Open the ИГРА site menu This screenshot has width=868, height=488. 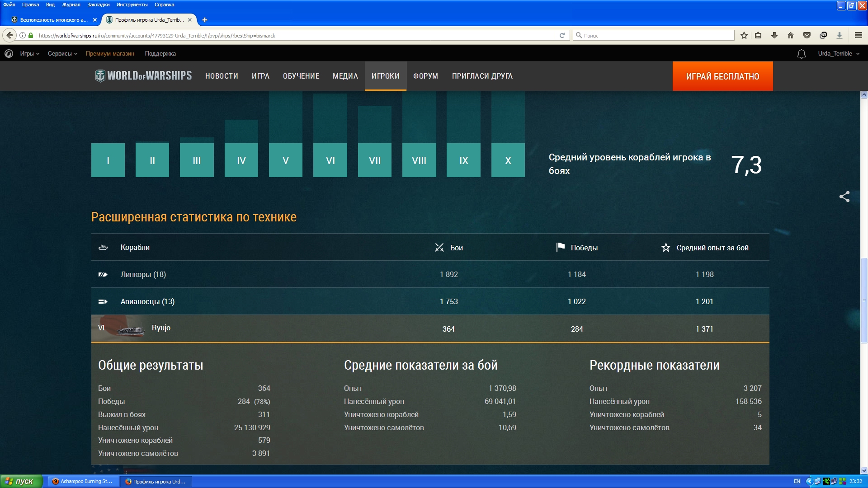(x=261, y=76)
